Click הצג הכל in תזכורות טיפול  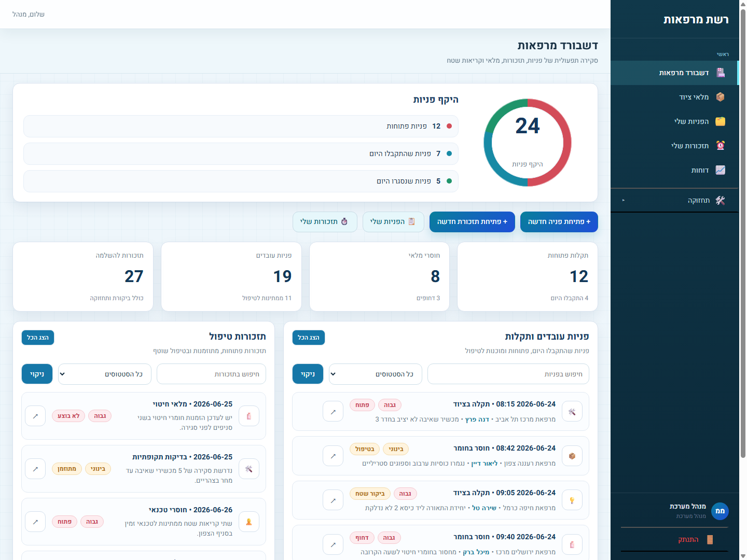tap(38, 338)
